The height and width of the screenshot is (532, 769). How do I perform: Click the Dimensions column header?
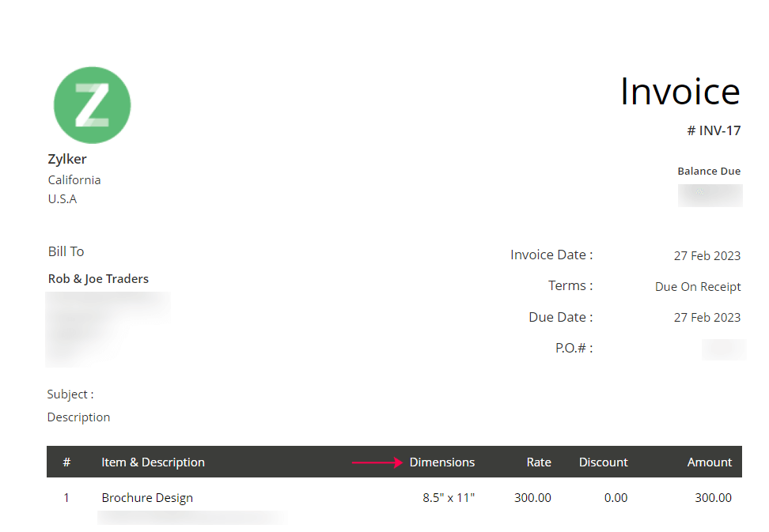pyautogui.click(x=441, y=462)
